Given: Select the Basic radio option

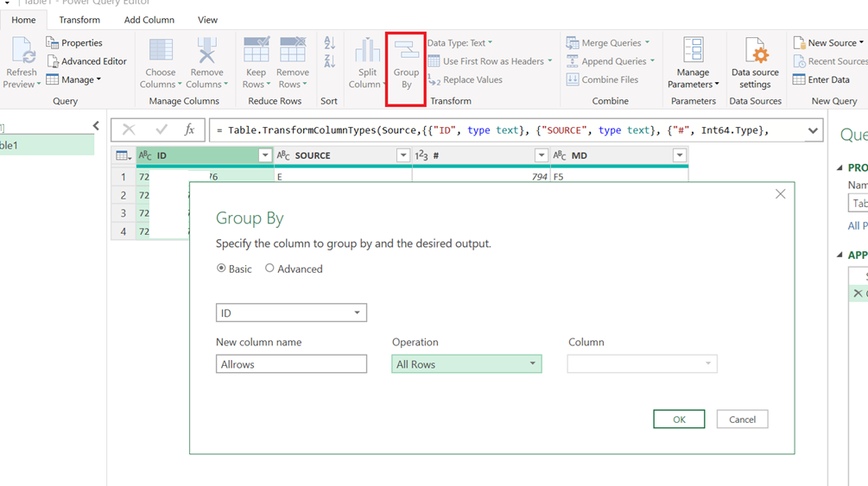Looking at the screenshot, I should click(x=221, y=268).
